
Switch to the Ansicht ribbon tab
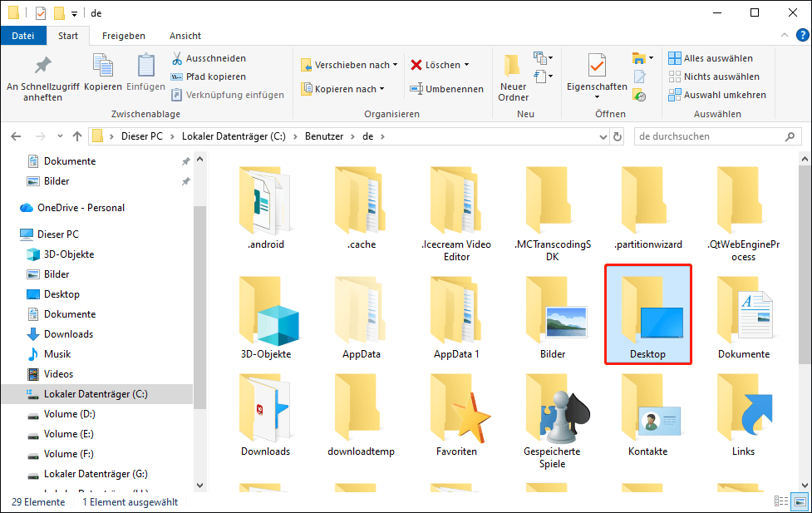(x=185, y=36)
